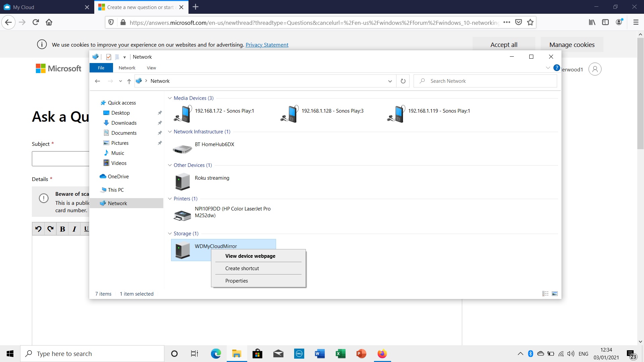Select Documents in the navigation pane
Image resolution: width=644 pixels, height=362 pixels.
[124, 133]
